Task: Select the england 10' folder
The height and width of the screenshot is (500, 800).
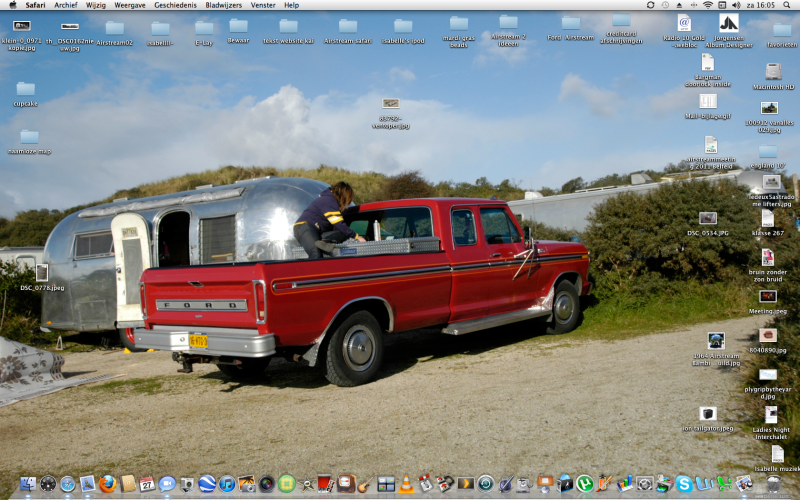Action: click(x=767, y=152)
